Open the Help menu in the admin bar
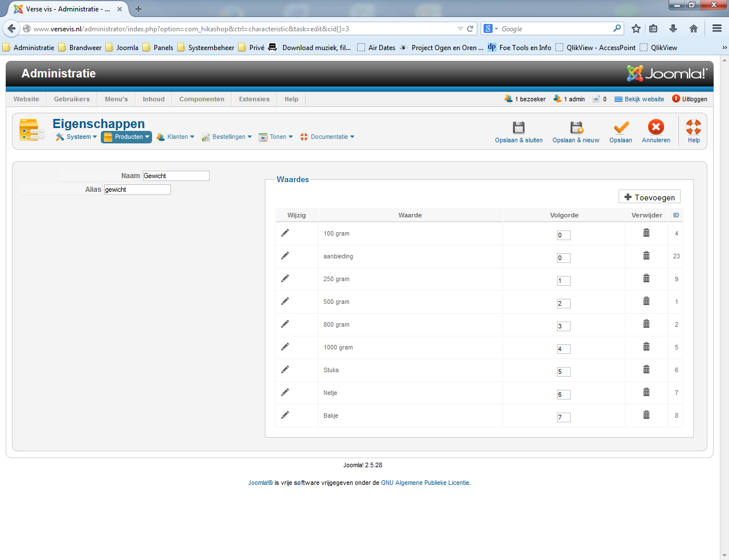Viewport: 729px width, 560px height. [x=292, y=99]
